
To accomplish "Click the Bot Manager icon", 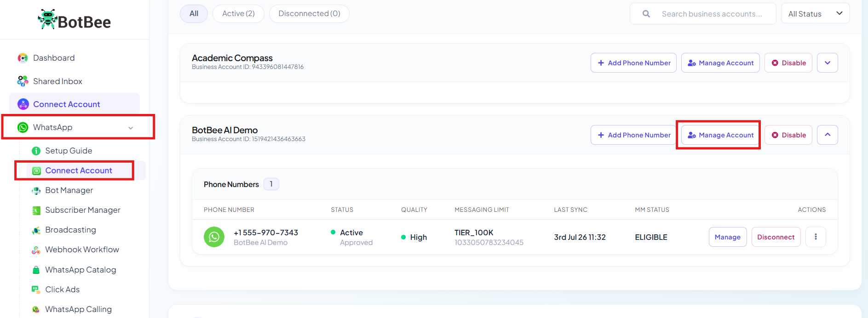I will pos(36,191).
